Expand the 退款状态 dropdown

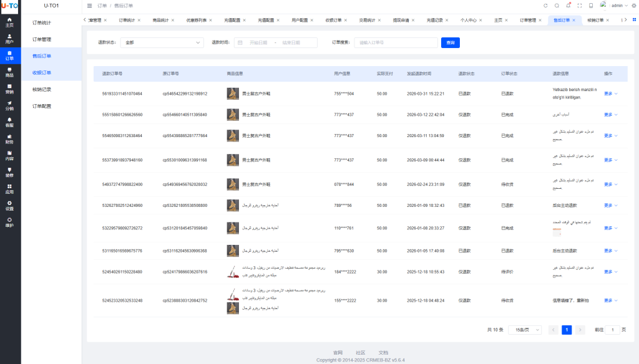162,42
